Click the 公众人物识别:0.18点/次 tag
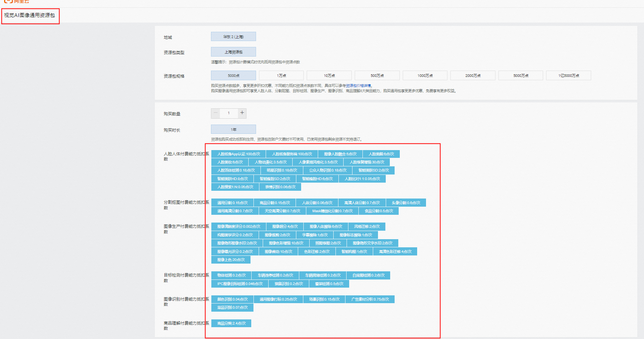This screenshot has height=339, width=644. tap(328, 170)
